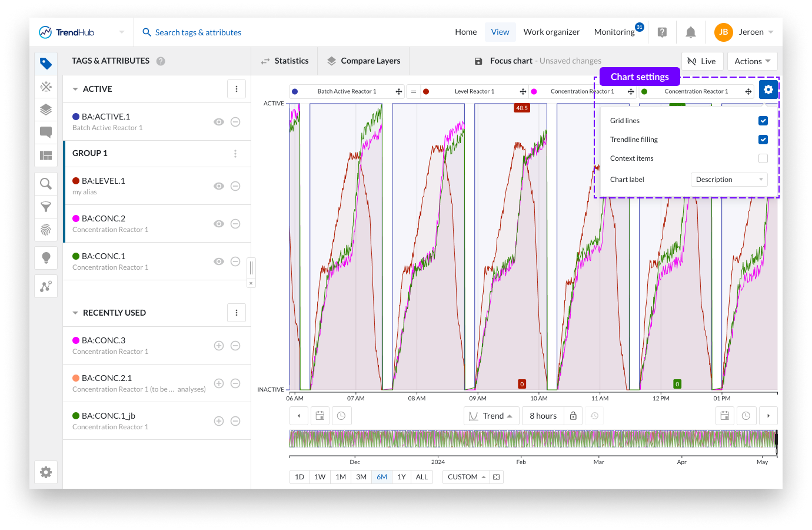Viewport: 812px width, 530px height.
Task: Enable the Context items checkbox
Action: pos(763,158)
